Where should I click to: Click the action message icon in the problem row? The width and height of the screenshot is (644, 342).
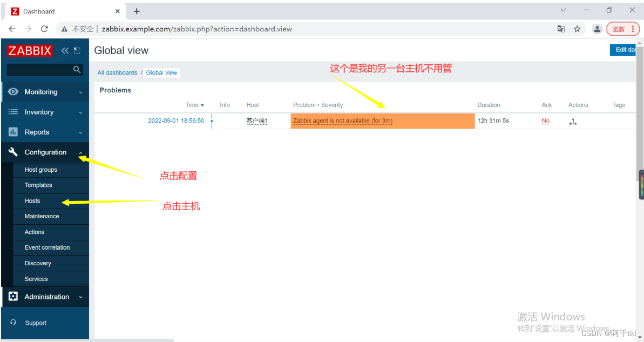point(573,120)
